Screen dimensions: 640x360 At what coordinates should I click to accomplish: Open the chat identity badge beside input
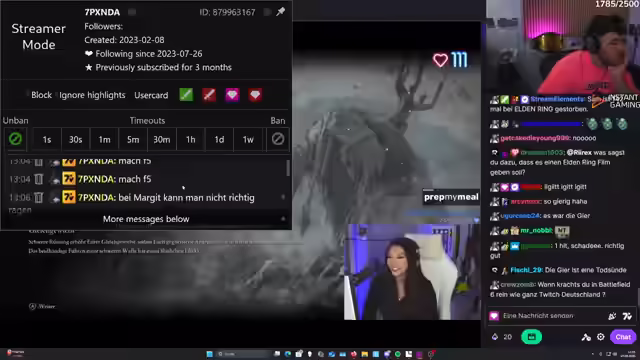coord(494,316)
